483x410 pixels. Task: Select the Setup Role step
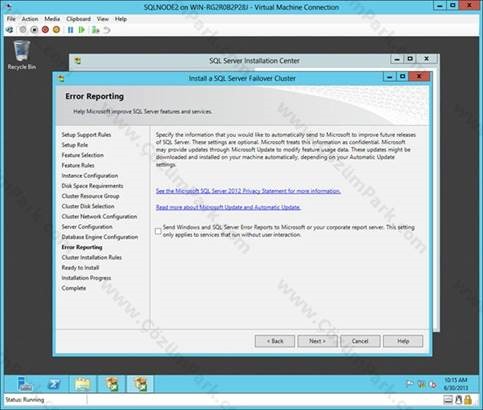pos(75,145)
